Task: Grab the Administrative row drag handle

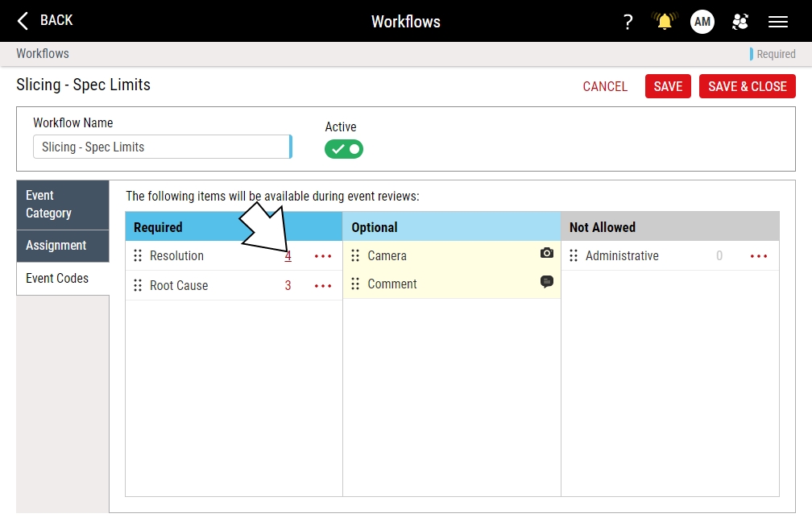Action: (x=574, y=256)
